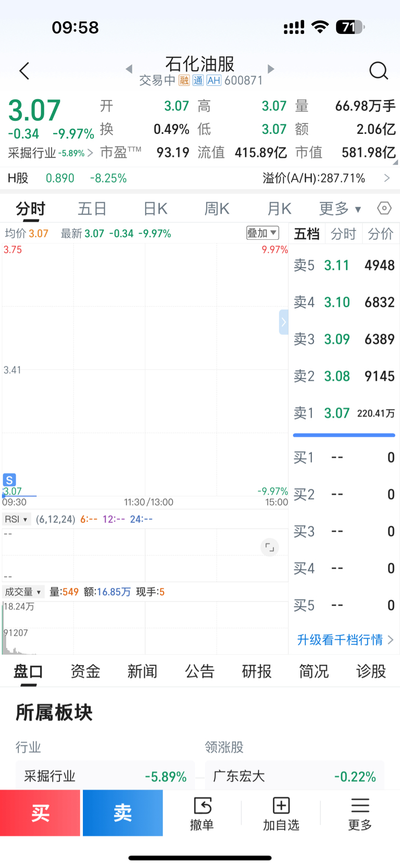This screenshot has height=868, width=400.
Task: Expand the 采掘行业 -5.89% sector link
Action: click(51, 153)
